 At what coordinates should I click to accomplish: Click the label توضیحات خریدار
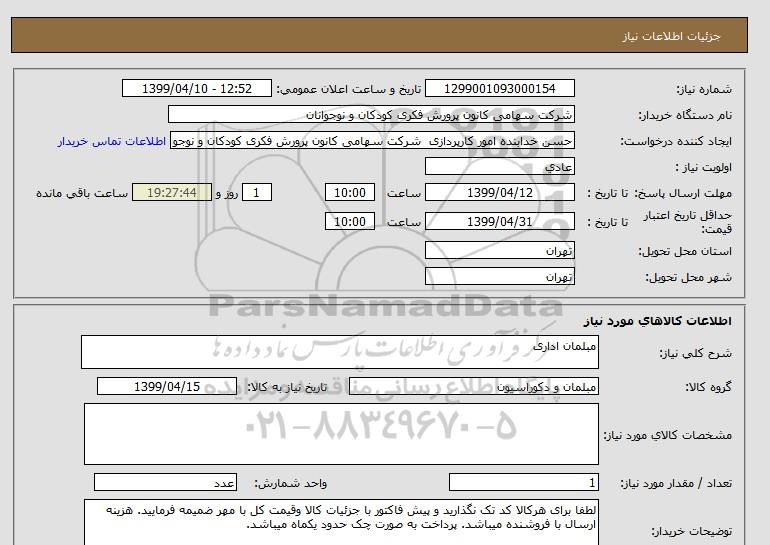click(x=691, y=531)
